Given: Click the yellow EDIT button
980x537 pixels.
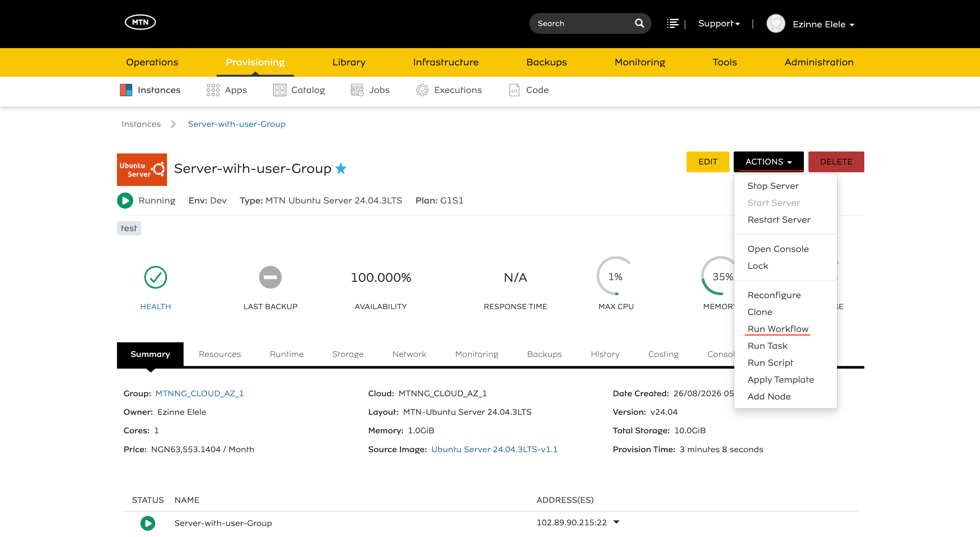Looking at the screenshot, I should [x=708, y=162].
